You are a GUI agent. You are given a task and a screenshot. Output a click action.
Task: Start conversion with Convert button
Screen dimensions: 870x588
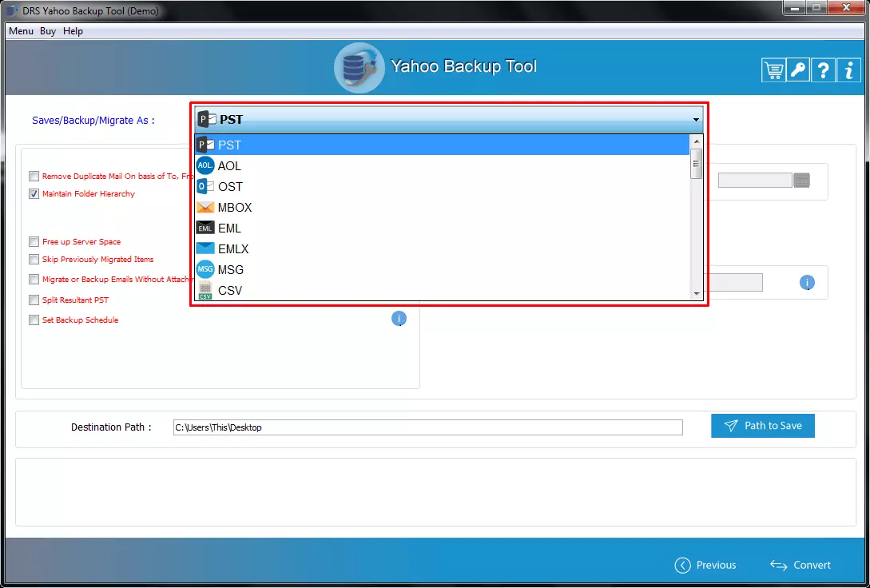coord(800,565)
